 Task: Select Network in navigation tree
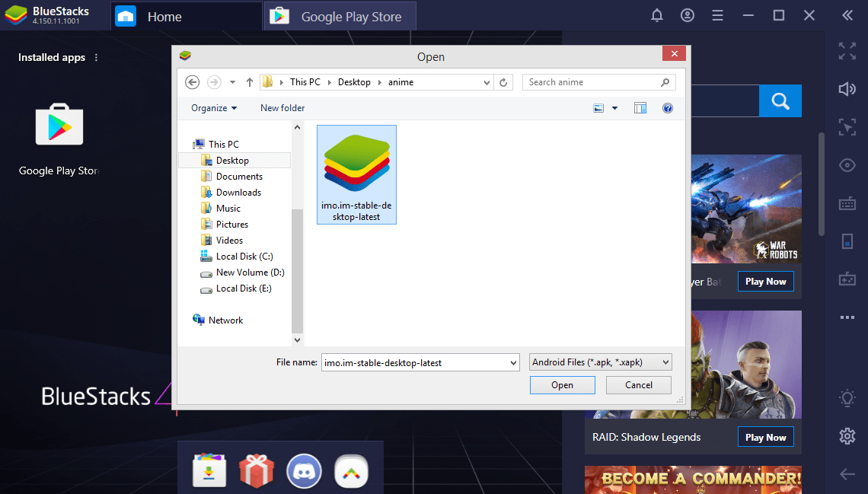pyautogui.click(x=225, y=320)
